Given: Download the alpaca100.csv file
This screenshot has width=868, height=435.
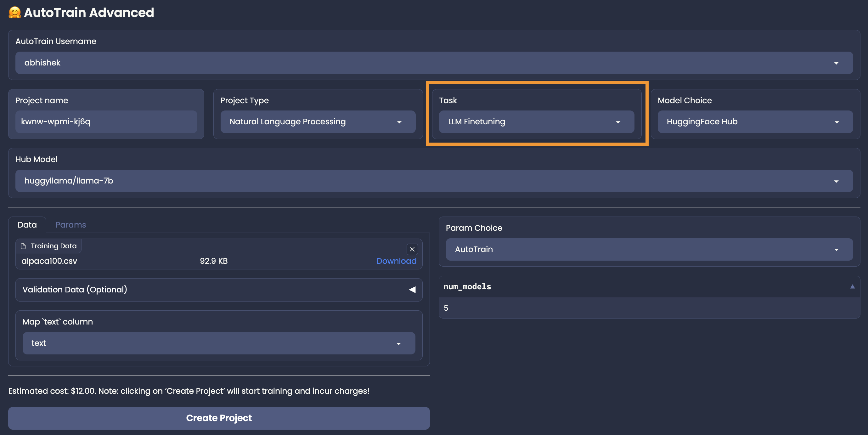Looking at the screenshot, I should point(396,261).
